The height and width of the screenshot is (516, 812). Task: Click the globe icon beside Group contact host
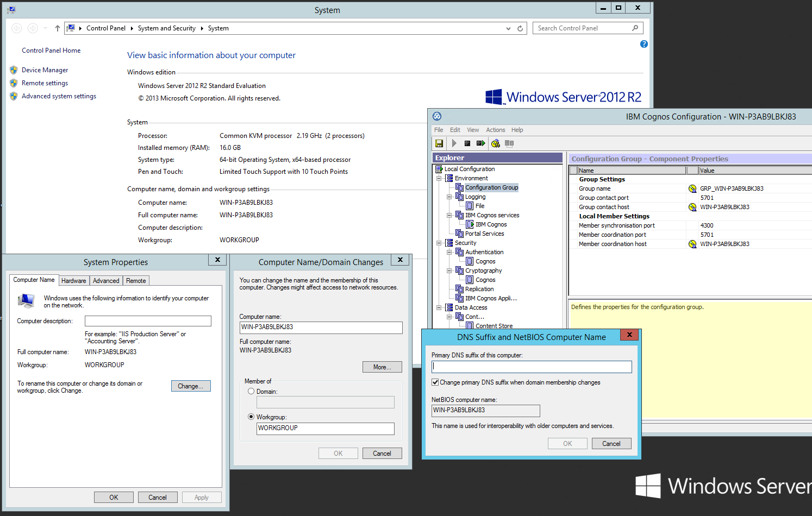tap(692, 207)
